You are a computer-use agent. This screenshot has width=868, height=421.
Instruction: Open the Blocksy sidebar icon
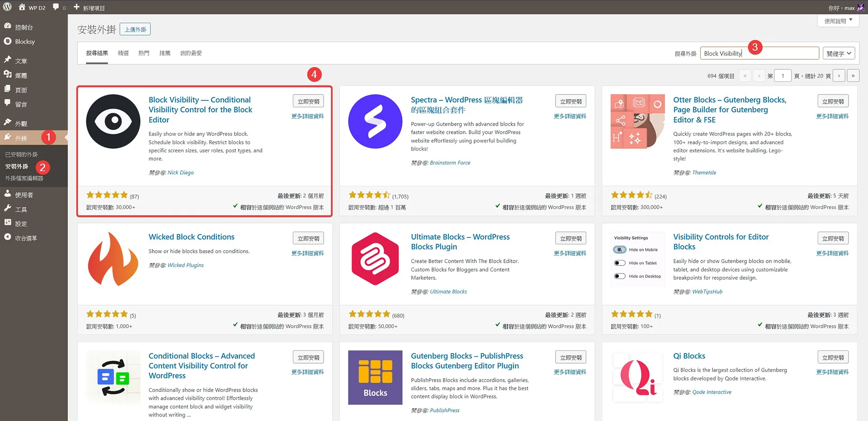[x=8, y=41]
